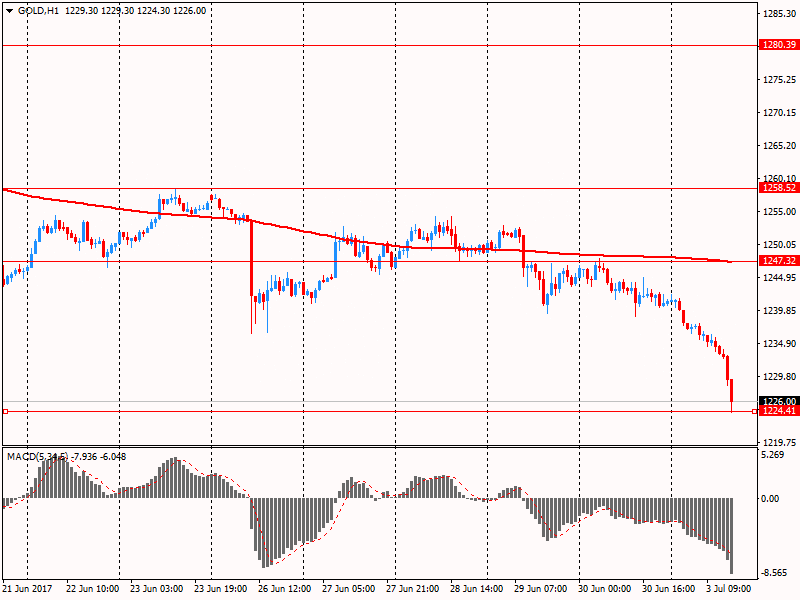Click the 1229.80 price scale value

(x=779, y=377)
